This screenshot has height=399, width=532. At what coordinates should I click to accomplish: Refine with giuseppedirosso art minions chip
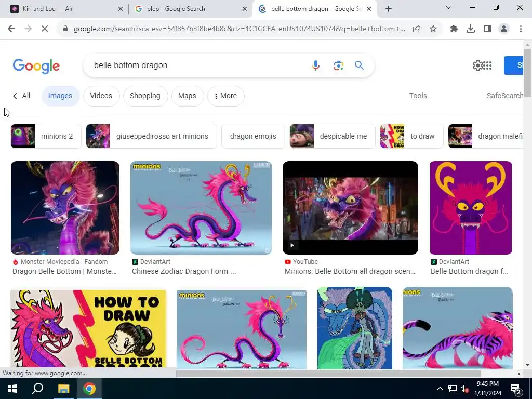tap(151, 136)
